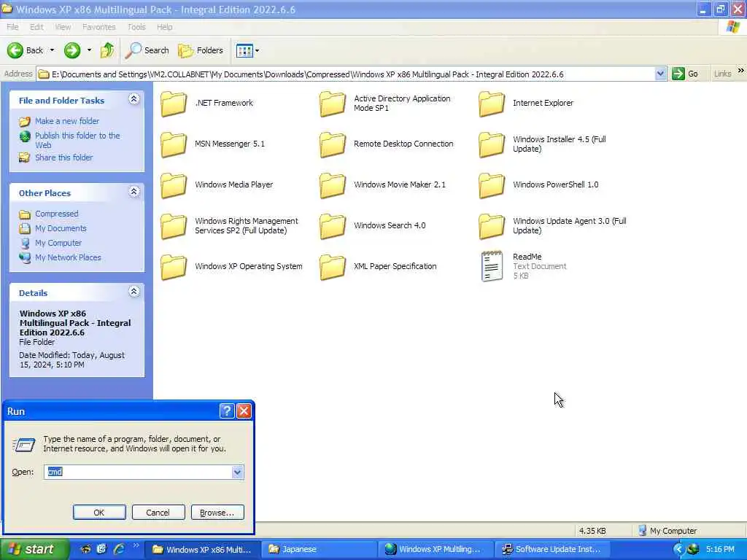
Task: Open the Windows Search 4.0 folder icon
Action: pos(333,226)
